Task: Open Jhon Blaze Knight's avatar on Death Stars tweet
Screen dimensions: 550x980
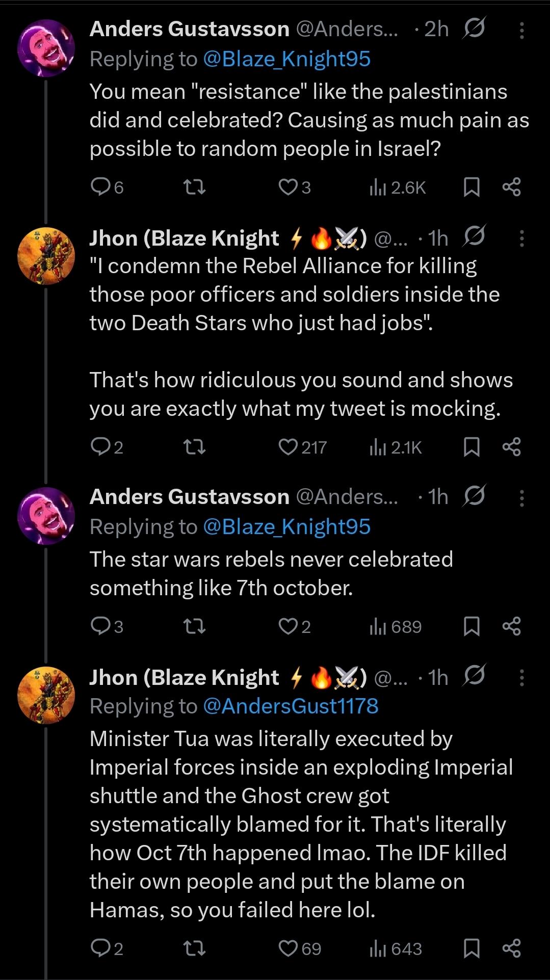Action: (x=46, y=256)
